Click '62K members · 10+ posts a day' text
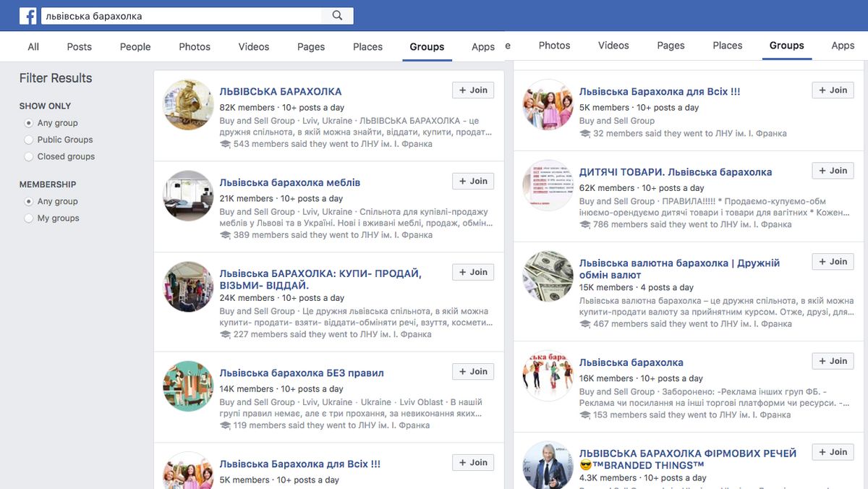 pyautogui.click(x=642, y=188)
